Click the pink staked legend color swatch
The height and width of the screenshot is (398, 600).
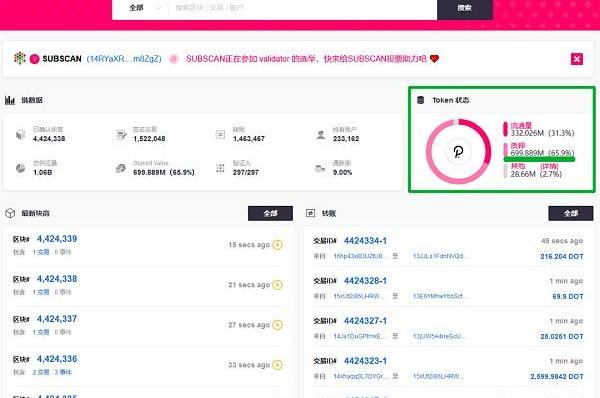pos(505,150)
